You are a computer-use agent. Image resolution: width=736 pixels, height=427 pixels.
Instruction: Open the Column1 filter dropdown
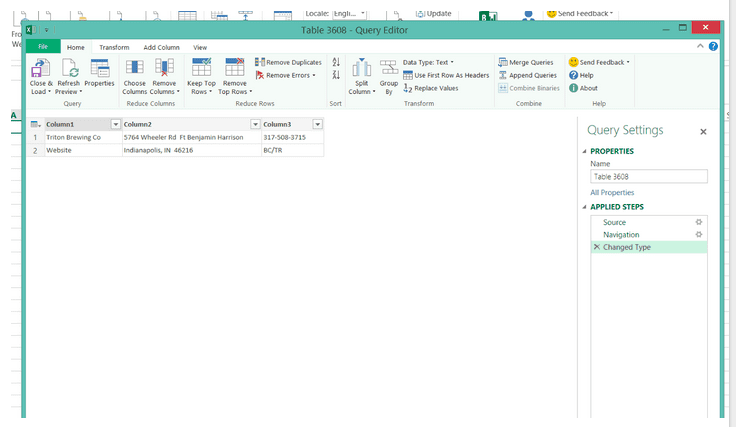(115, 124)
